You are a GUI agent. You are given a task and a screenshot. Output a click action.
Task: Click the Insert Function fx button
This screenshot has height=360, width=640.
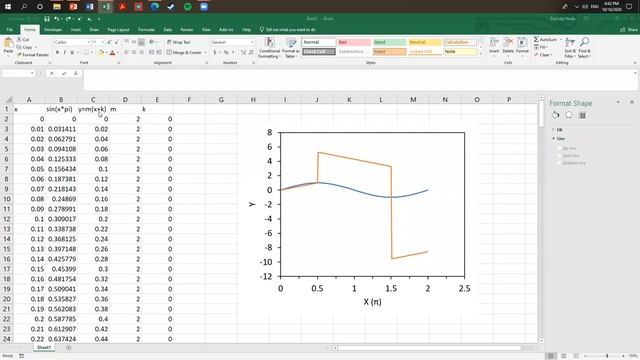click(76, 73)
